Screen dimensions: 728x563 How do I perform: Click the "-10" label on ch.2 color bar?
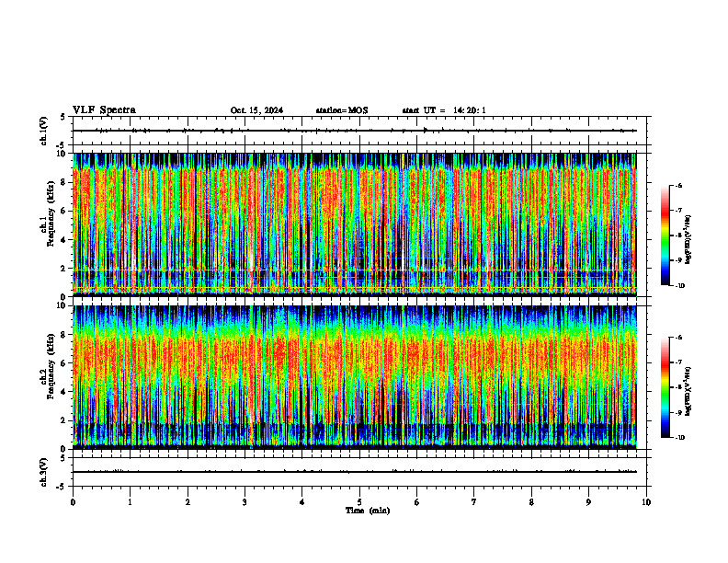click(x=679, y=438)
